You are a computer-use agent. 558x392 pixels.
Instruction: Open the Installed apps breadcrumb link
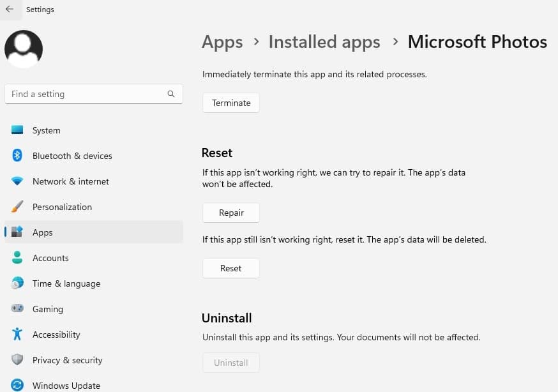click(x=324, y=41)
